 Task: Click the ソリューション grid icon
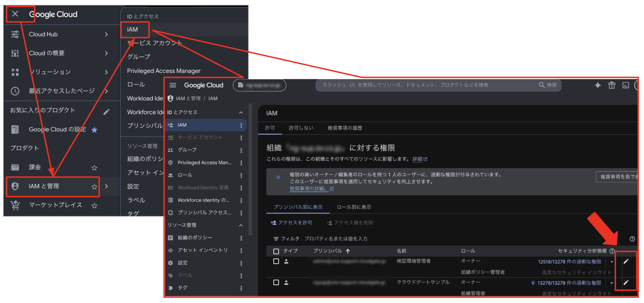(x=15, y=72)
